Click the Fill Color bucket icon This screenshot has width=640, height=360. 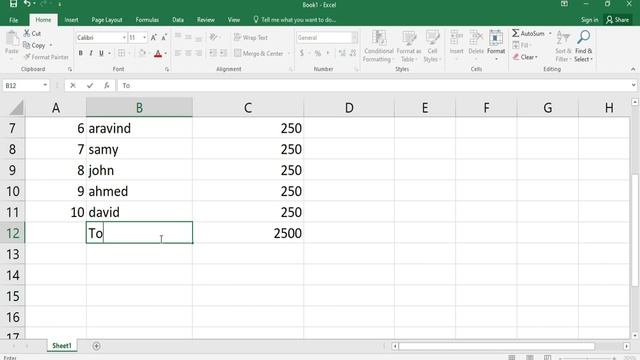pos(142,53)
